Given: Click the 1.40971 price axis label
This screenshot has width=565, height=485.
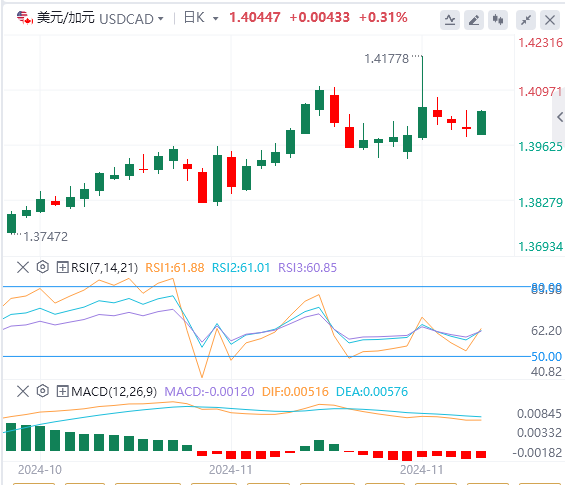Looking at the screenshot, I should pyautogui.click(x=540, y=92).
